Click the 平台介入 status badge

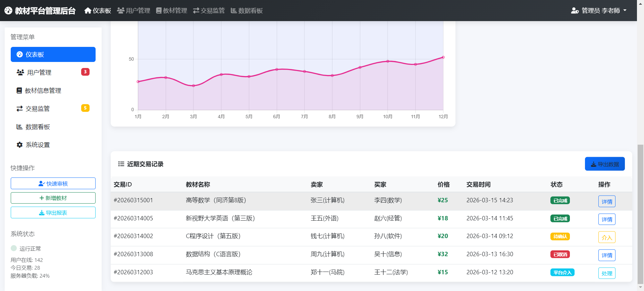pos(562,273)
